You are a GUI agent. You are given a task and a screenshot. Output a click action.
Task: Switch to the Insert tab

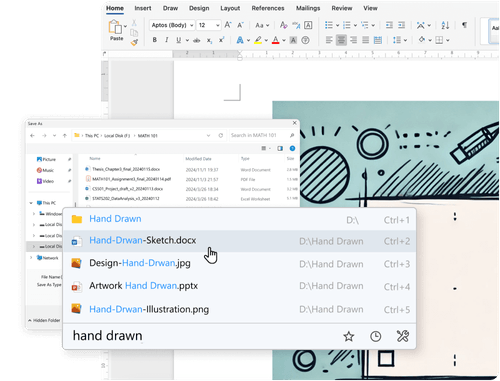[x=143, y=8]
